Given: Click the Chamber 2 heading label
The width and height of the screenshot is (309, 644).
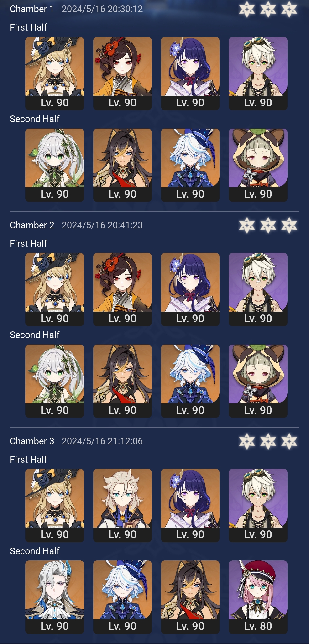Looking at the screenshot, I should pos(32,225).
